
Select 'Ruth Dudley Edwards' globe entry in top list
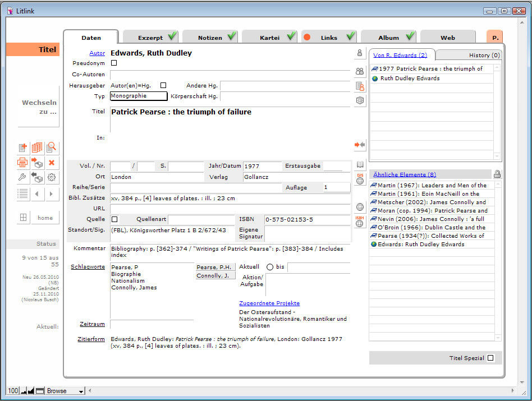point(432,79)
